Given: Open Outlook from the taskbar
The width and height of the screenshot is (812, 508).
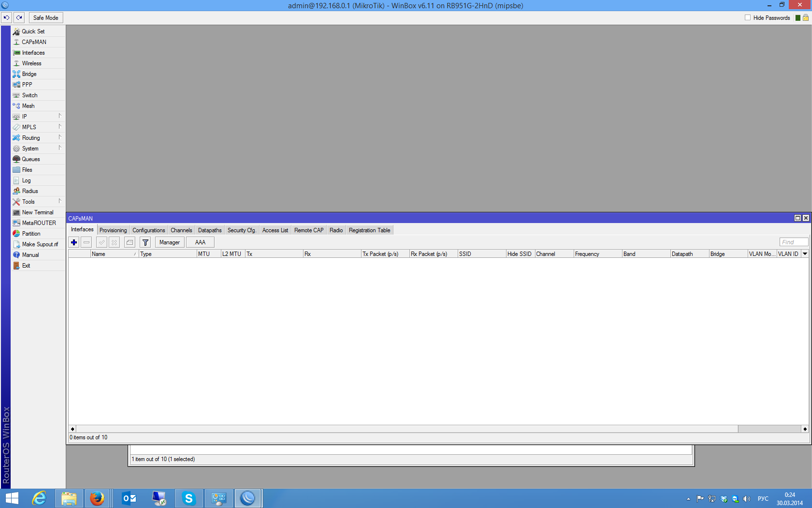Looking at the screenshot, I should point(129,498).
